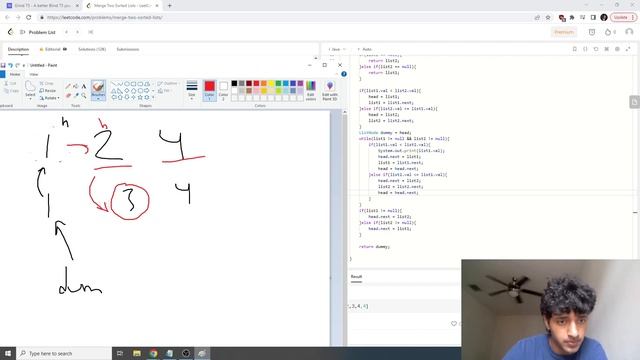This screenshot has width=640, height=360.
Task: Open the Solutions tab
Action: point(92,49)
